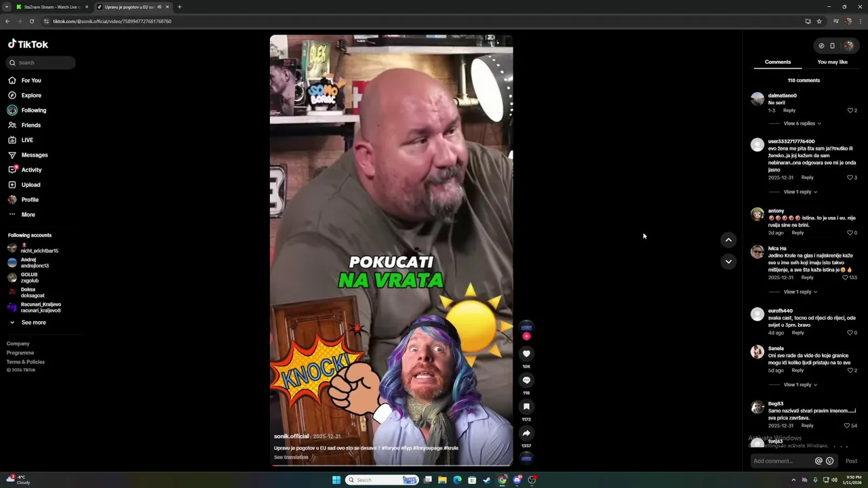The height and width of the screenshot is (488, 868).
Task: Open the emoji picker in comment box
Action: pyautogui.click(x=829, y=461)
